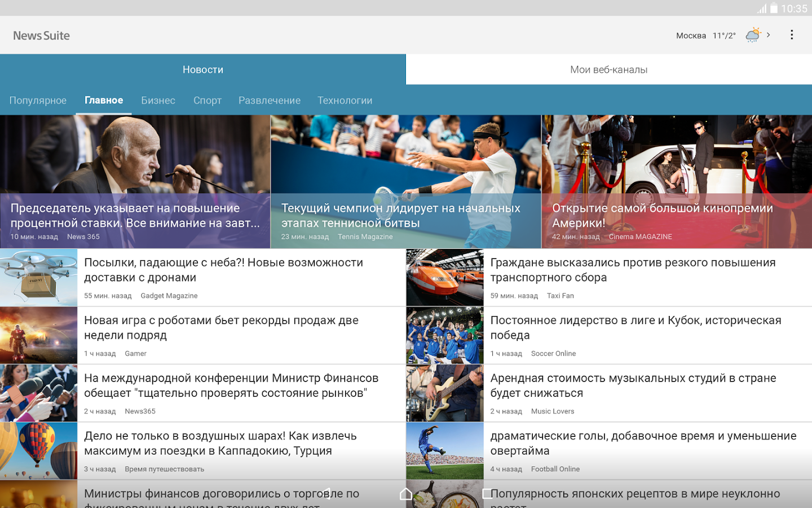Tap the partly cloudy weather icon
Viewport: 812px width, 508px height.
753,35
